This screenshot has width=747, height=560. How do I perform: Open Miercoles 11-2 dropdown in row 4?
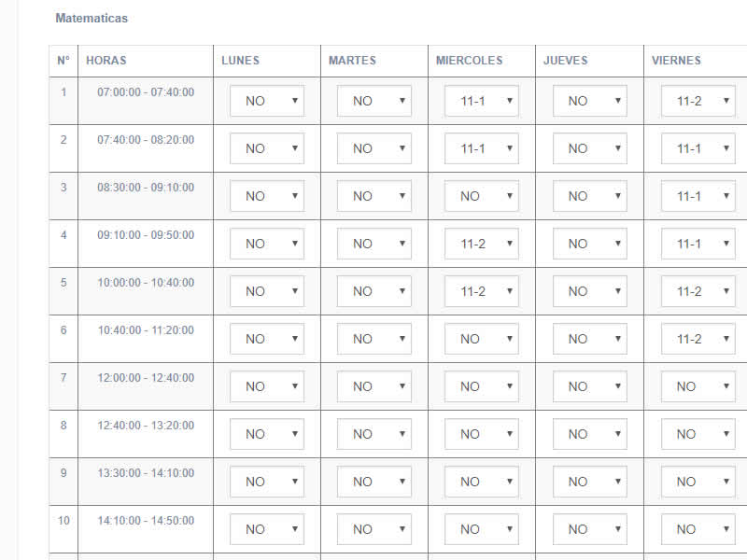482,244
